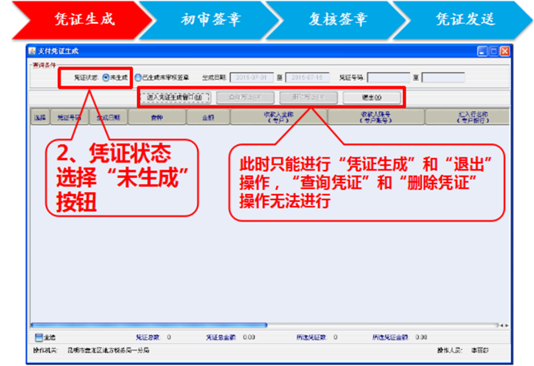The width and height of the screenshot is (534, 366).
Task: Focus the first 凭证号码 input box
Action: pos(389,78)
